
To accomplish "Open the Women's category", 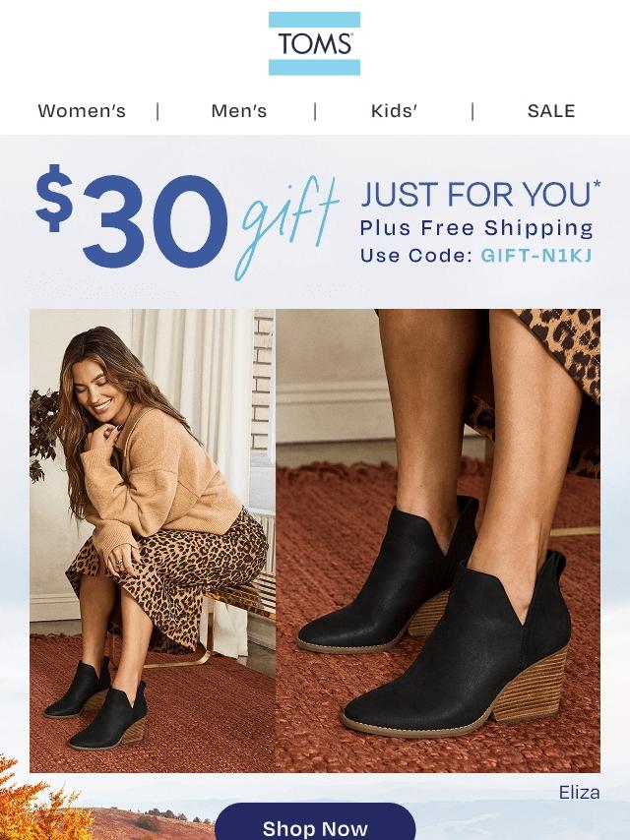I will 82,111.
